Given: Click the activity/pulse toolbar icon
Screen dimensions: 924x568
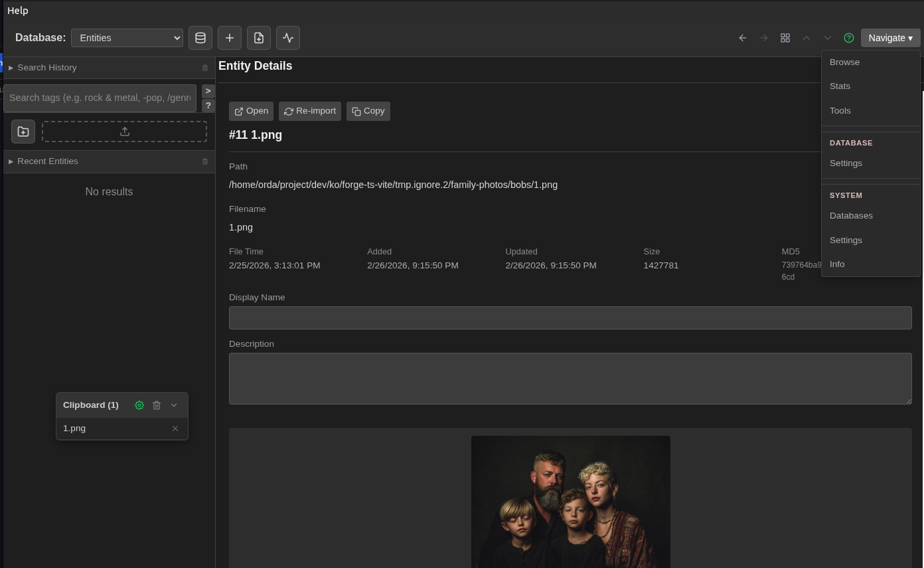Looking at the screenshot, I should pos(288,38).
